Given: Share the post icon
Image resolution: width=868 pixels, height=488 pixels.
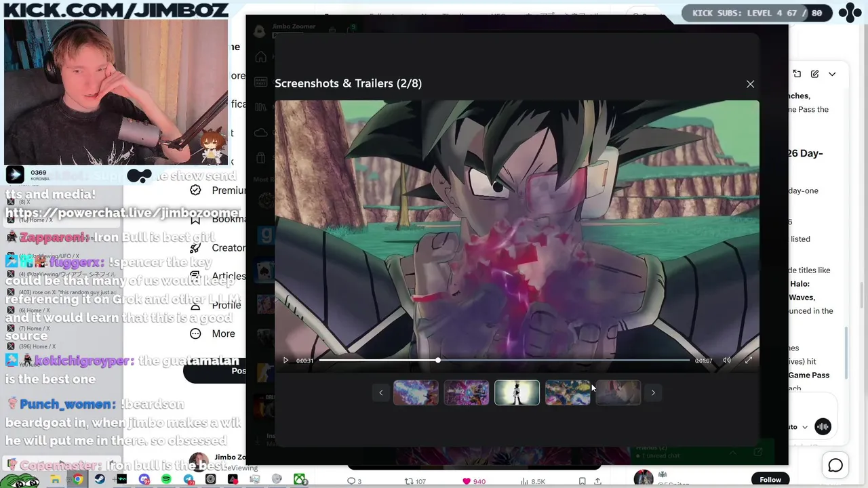Looking at the screenshot, I should [x=597, y=481].
